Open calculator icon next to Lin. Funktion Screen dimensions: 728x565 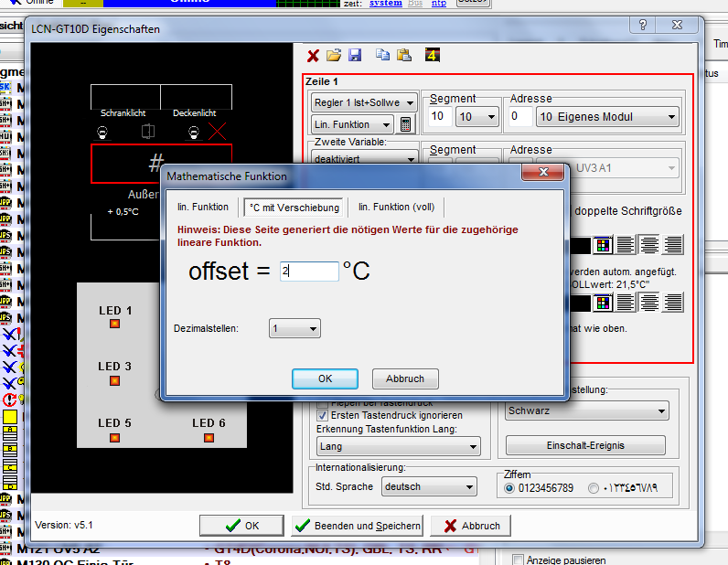click(407, 124)
